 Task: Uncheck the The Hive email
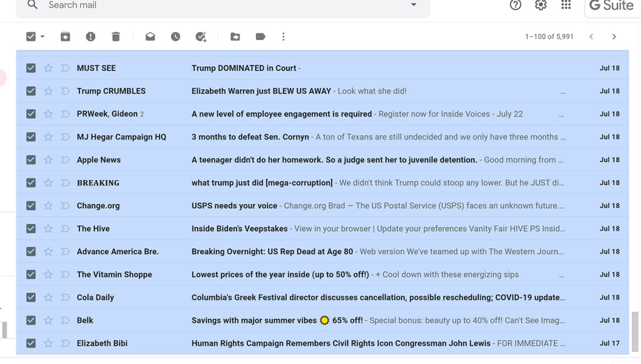[31, 228]
